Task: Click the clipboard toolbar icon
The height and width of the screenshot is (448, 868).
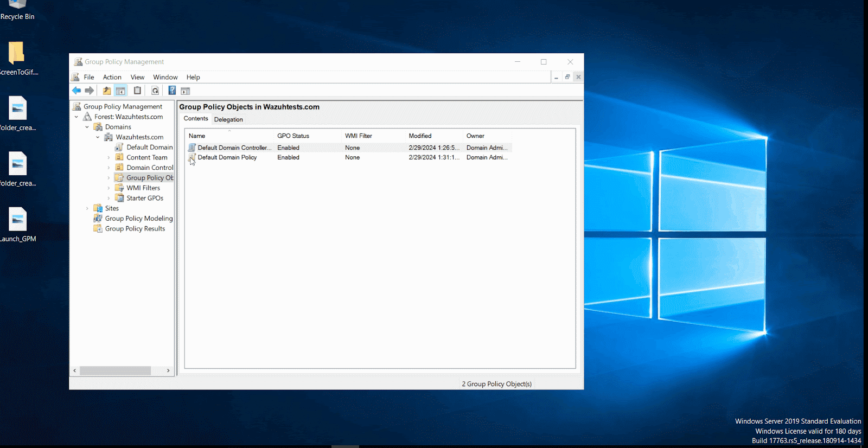Action: pos(138,91)
